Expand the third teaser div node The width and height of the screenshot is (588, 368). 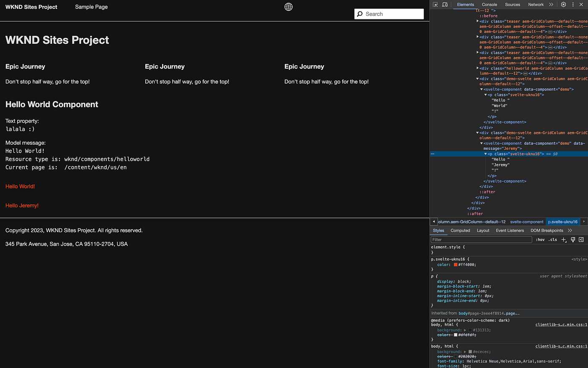[x=478, y=53]
